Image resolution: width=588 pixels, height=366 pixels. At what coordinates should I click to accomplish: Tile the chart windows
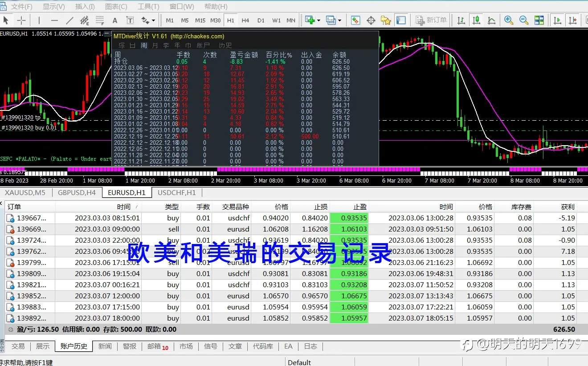[539, 20]
